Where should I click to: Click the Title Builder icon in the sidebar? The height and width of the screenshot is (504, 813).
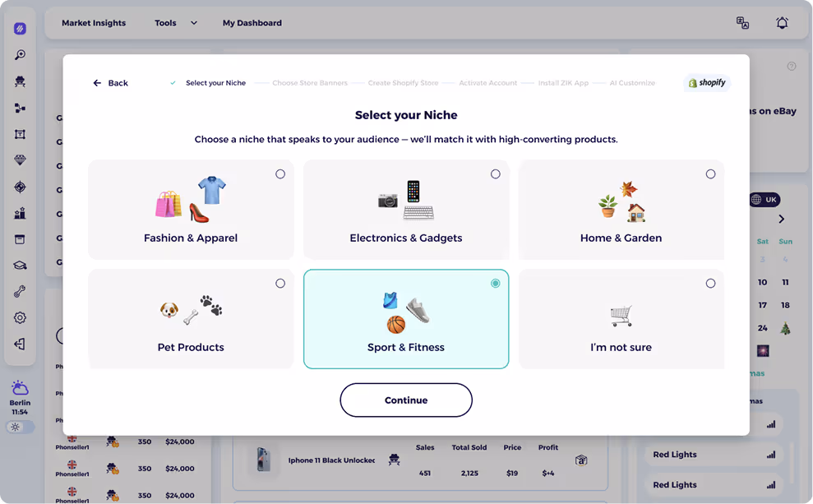click(x=20, y=133)
